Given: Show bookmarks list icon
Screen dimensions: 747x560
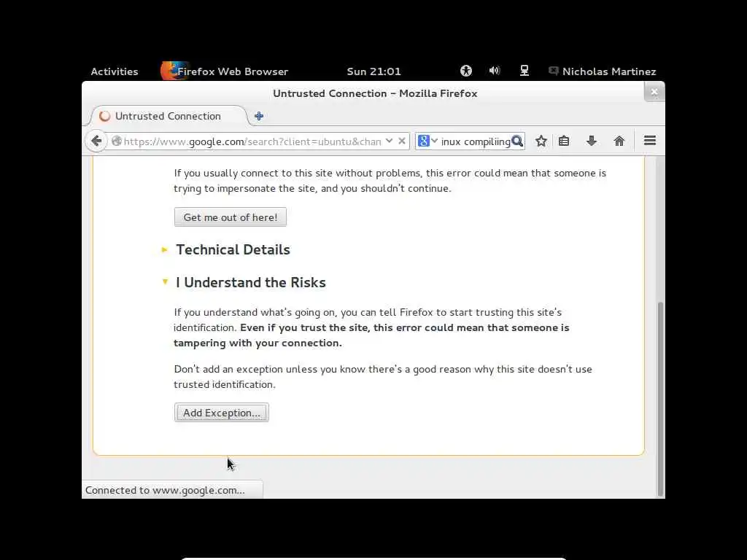Looking at the screenshot, I should point(564,141).
